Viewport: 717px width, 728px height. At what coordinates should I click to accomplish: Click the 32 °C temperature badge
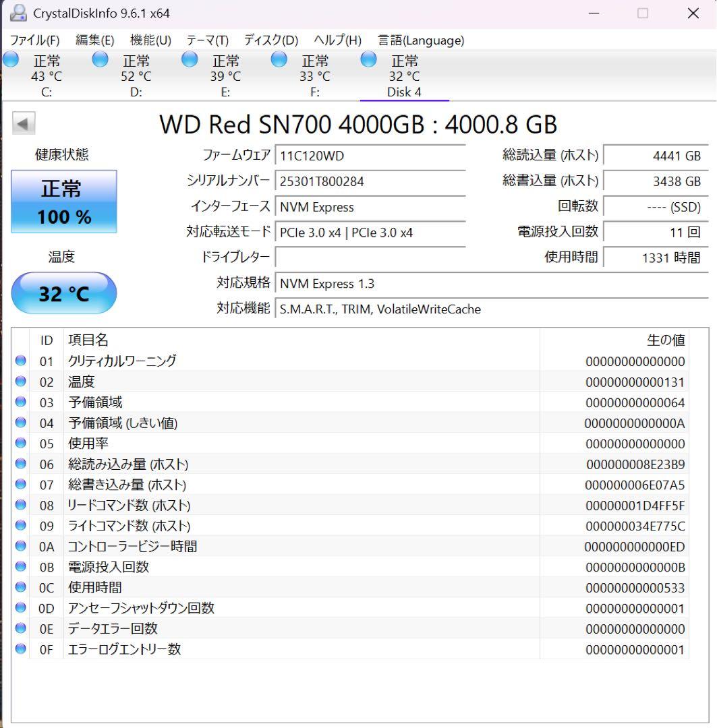point(64,293)
